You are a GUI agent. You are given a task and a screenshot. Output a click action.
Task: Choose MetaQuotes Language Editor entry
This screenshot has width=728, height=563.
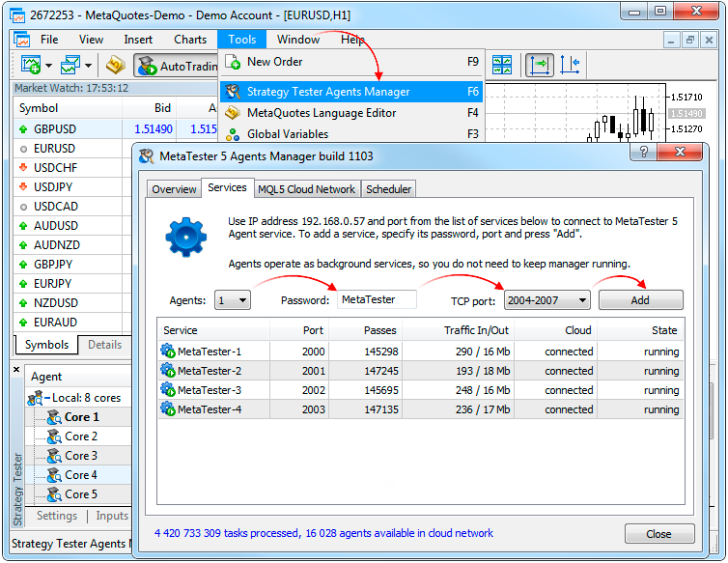click(351, 113)
